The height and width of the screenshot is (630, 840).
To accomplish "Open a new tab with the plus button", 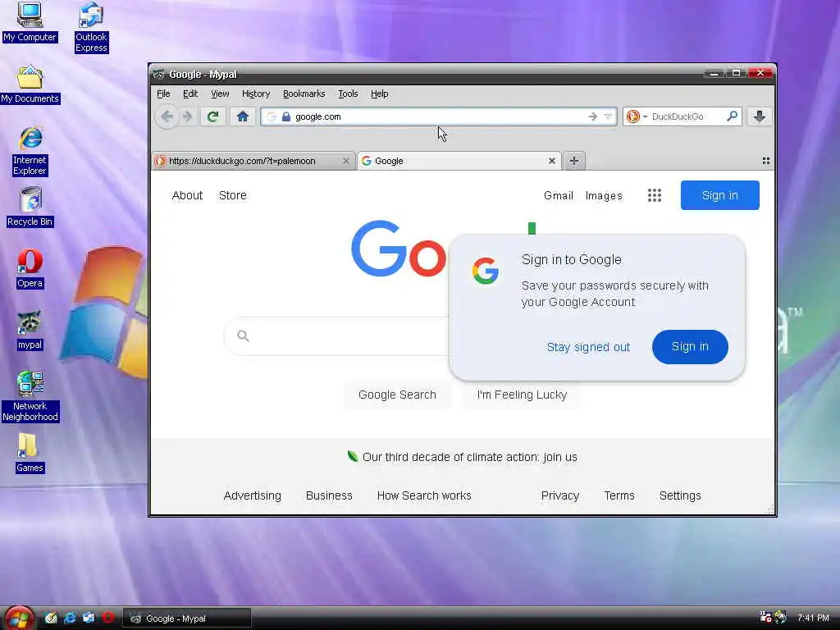I will [x=573, y=161].
